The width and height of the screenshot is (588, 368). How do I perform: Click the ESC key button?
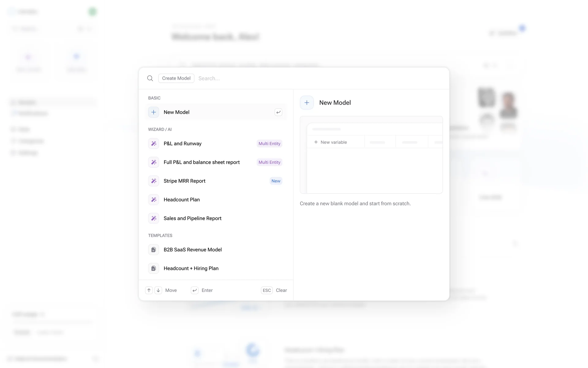(x=266, y=290)
